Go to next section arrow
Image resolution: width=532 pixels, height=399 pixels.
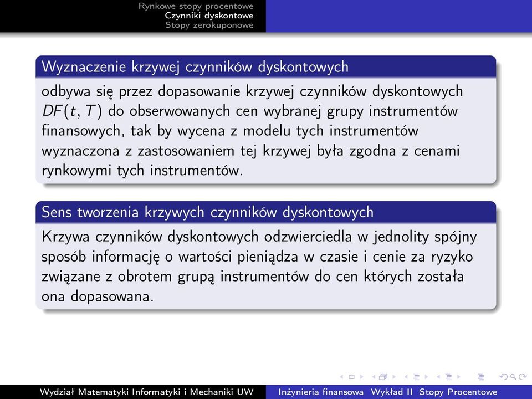pos(459,377)
